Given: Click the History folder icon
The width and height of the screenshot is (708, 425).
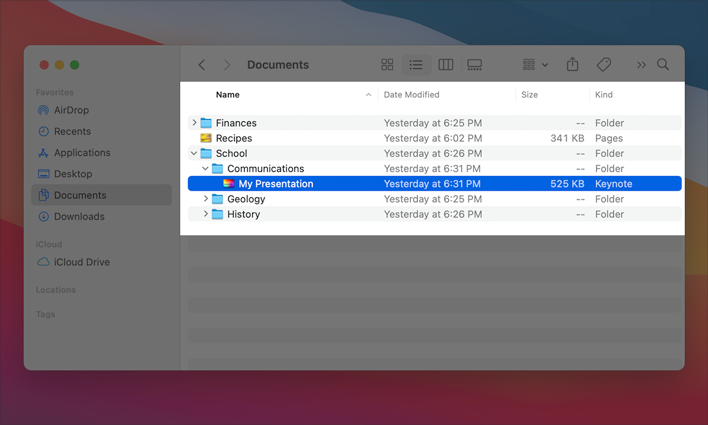Looking at the screenshot, I should click(218, 214).
